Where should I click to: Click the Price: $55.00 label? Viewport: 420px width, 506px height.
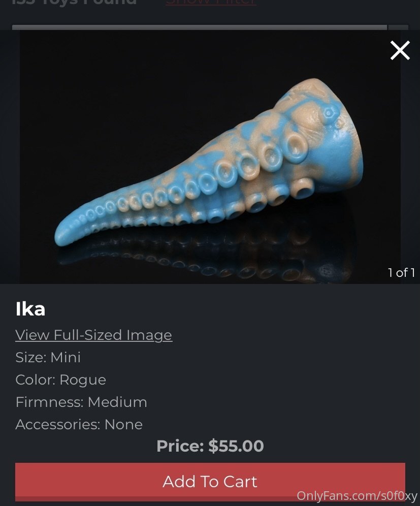tap(210, 446)
